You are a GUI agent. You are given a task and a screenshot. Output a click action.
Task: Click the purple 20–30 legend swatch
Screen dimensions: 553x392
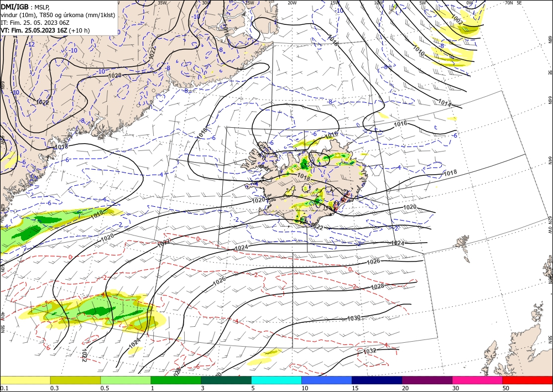tap(427, 380)
